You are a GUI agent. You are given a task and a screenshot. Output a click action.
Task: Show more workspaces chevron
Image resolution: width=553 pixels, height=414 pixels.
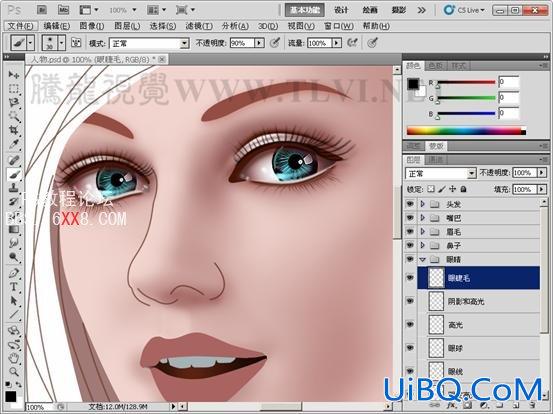click(x=421, y=10)
